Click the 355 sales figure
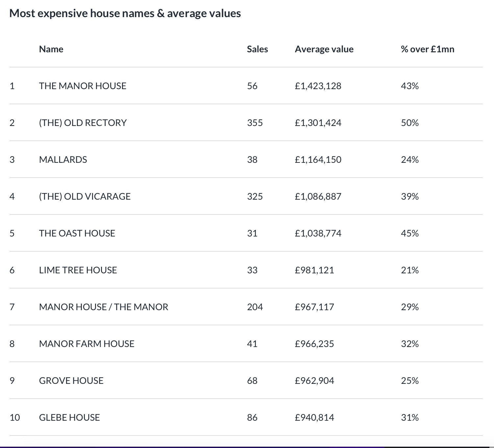The height and width of the screenshot is (448, 494). [255, 123]
